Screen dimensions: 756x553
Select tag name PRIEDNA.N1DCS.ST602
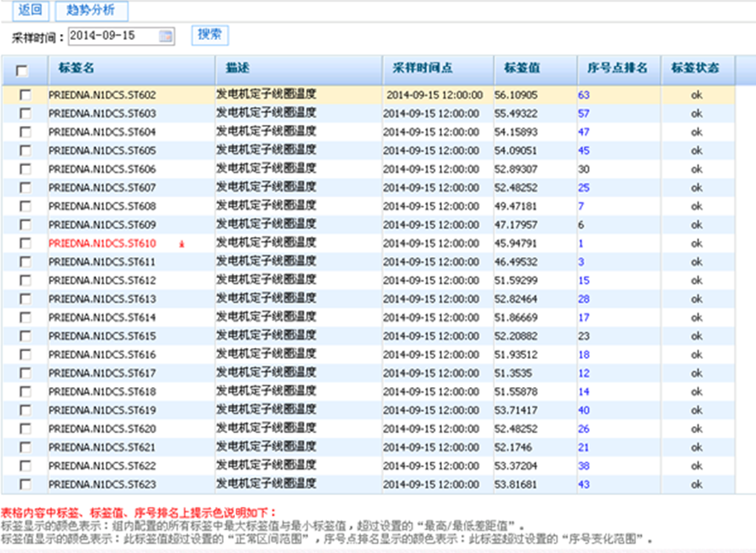102,95
